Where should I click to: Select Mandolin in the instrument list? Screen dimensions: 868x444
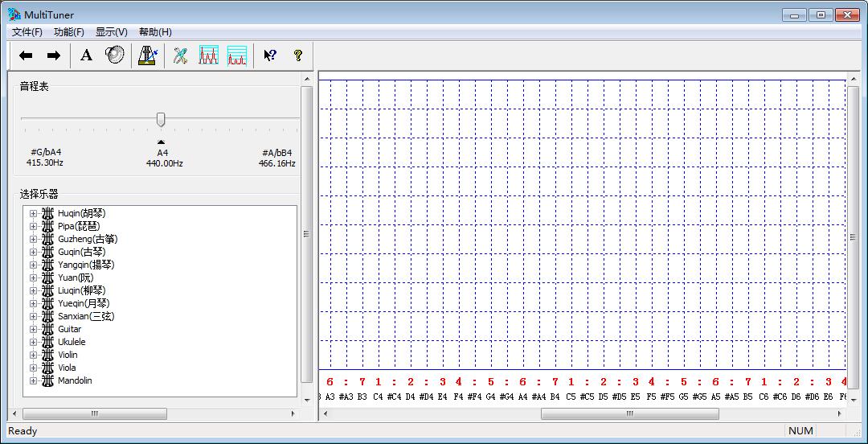click(x=75, y=380)
